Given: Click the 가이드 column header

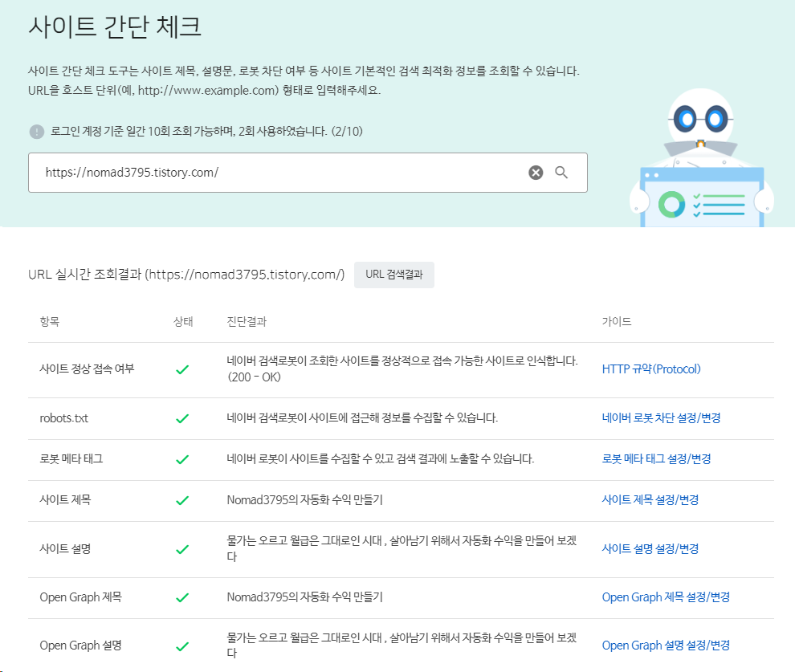Looking at the screenshot, I should point(617,322).
